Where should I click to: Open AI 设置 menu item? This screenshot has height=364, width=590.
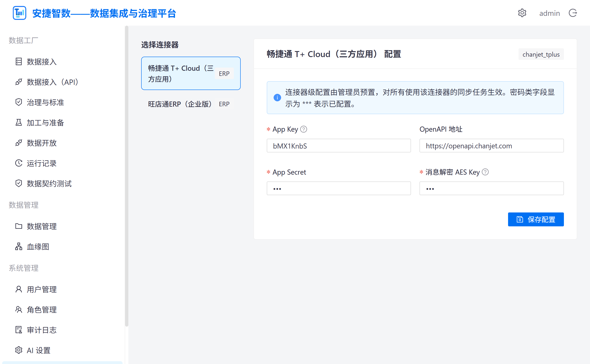click(63, 350)
